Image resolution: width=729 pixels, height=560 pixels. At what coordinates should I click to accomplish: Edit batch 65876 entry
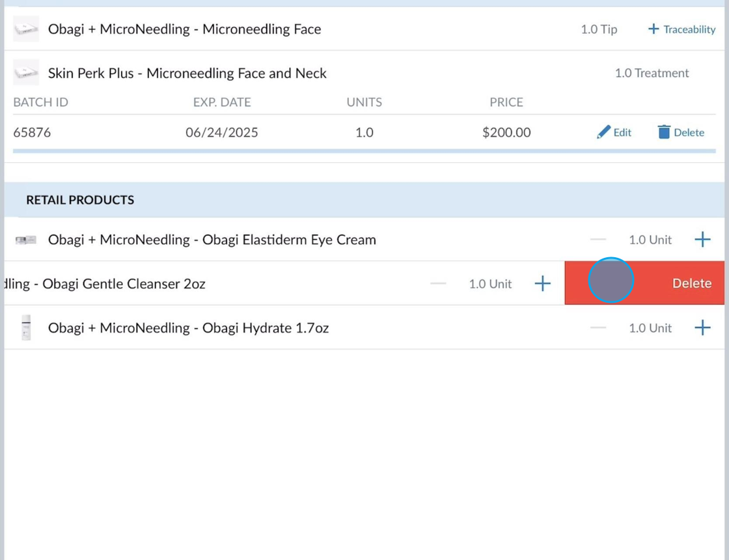point(614,132)
